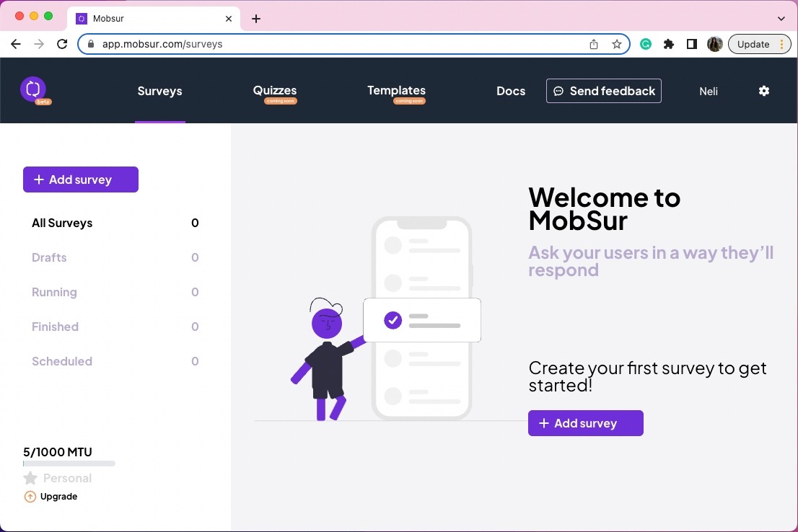Reload the page
The height and width of the screenshot is (532, 798).
point(62,44)
